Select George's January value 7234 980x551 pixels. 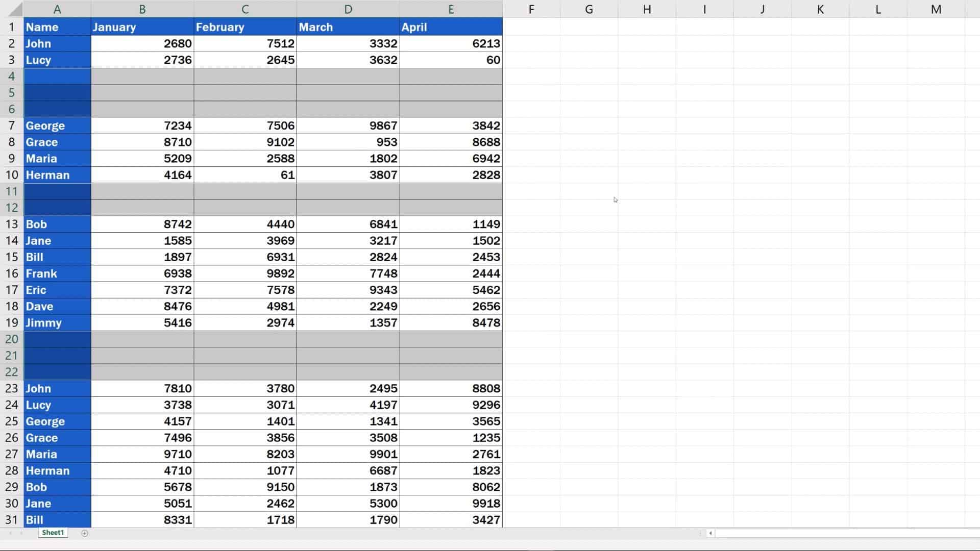(x=142, y=126)
